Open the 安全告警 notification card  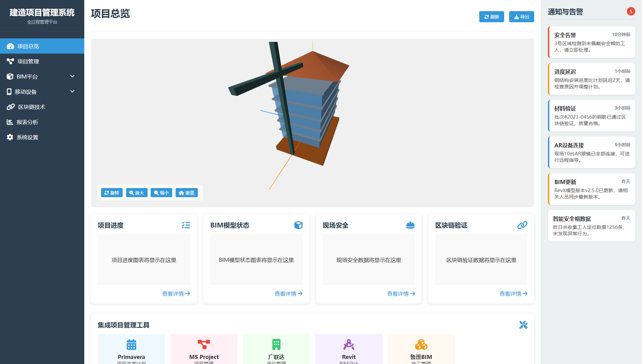pyautogui.click(x=591, y=42)
